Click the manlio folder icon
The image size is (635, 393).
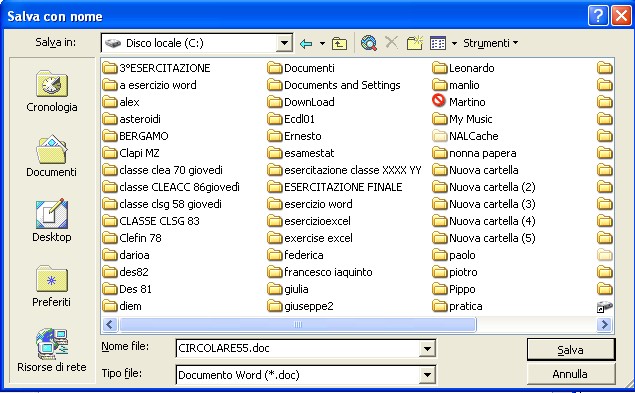(x=439, y=85)
